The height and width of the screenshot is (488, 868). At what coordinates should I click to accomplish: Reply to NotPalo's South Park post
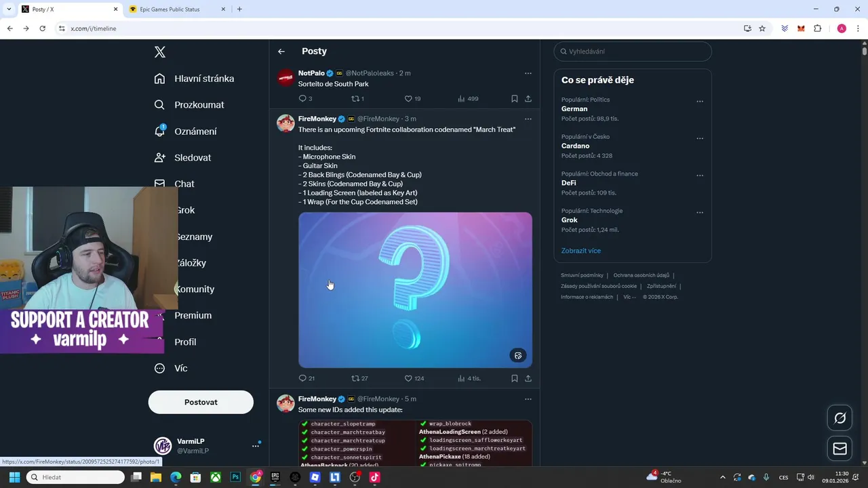click(x=302, y=98)
